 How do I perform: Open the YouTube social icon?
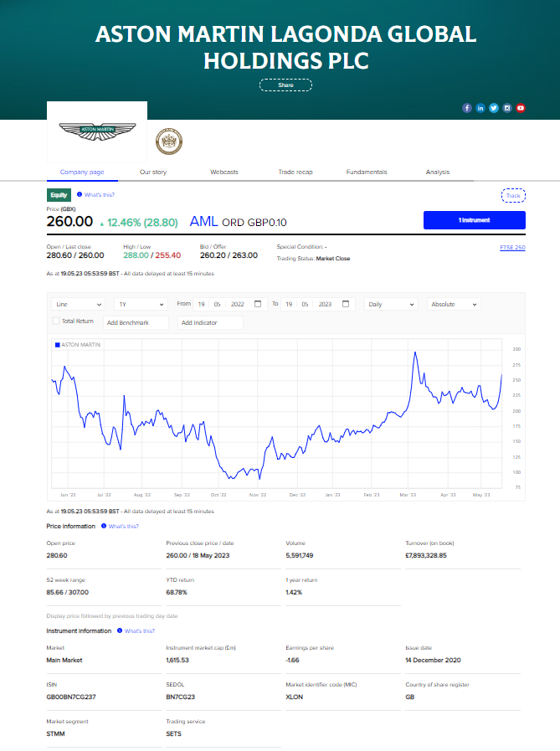tap(521, 108)
